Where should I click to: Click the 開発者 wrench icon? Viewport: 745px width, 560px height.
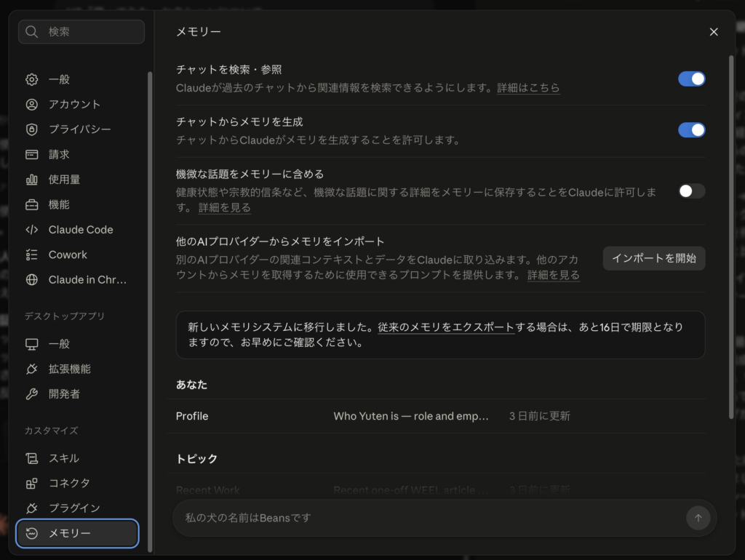(32, 394)
